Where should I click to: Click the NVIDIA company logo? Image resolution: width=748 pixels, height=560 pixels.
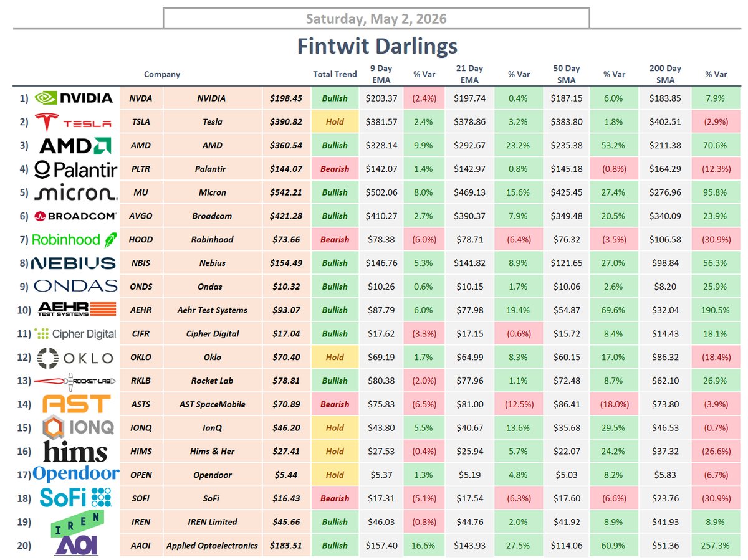click(74, 98)
